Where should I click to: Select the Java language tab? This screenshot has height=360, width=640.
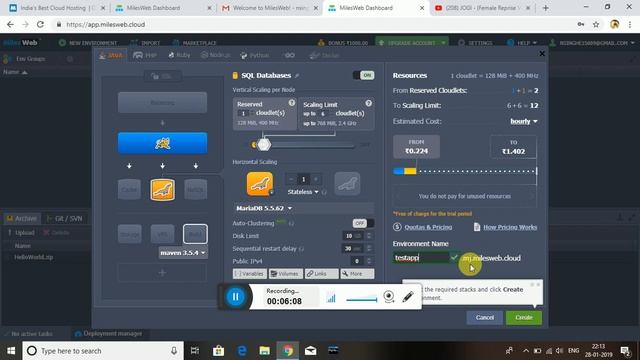click(111, 55)
